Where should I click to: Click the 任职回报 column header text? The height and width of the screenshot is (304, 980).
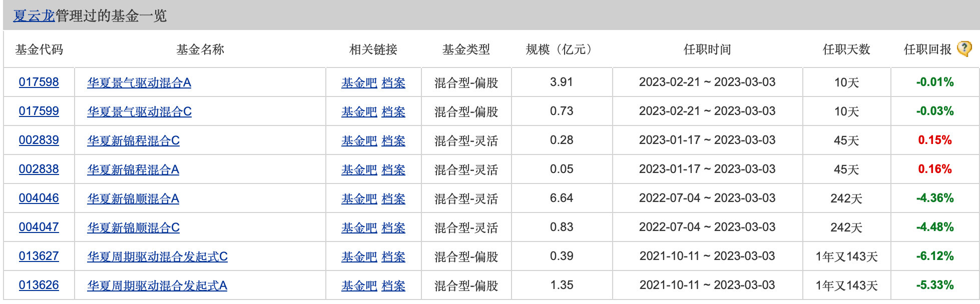click(x=927, y=49)
